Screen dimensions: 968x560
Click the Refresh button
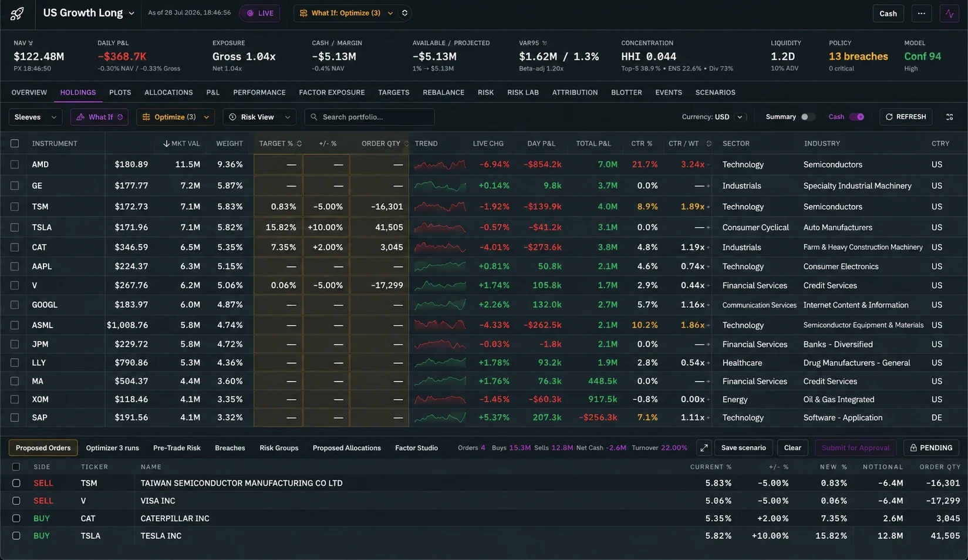(x=906, y=117)
